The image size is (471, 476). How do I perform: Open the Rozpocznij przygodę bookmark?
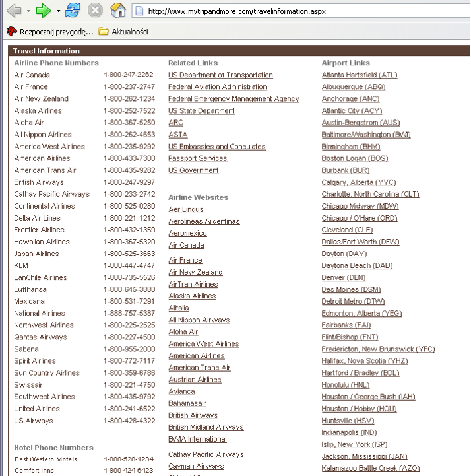(50, 32)
